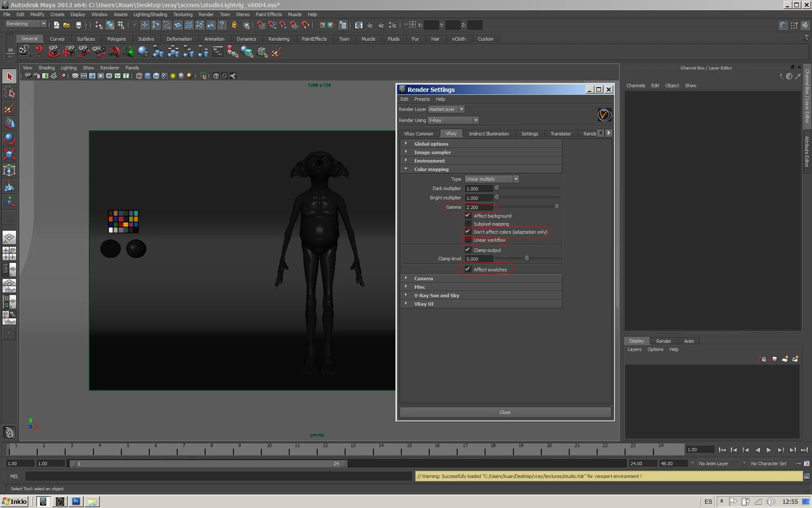Expand the Environment section
812x508 pixels.
[x=481, y=161]
